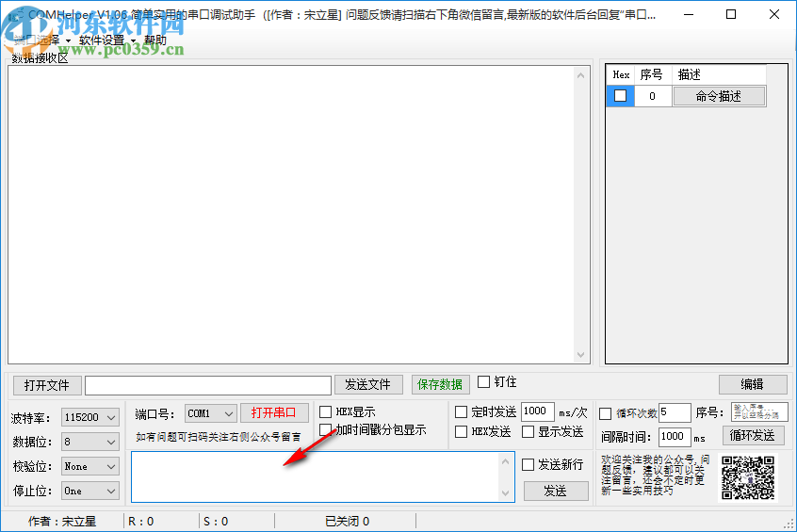The height and width of the screenshot is (532, 797).
Task: Minimize the COMHelper window
Action: 689,15
